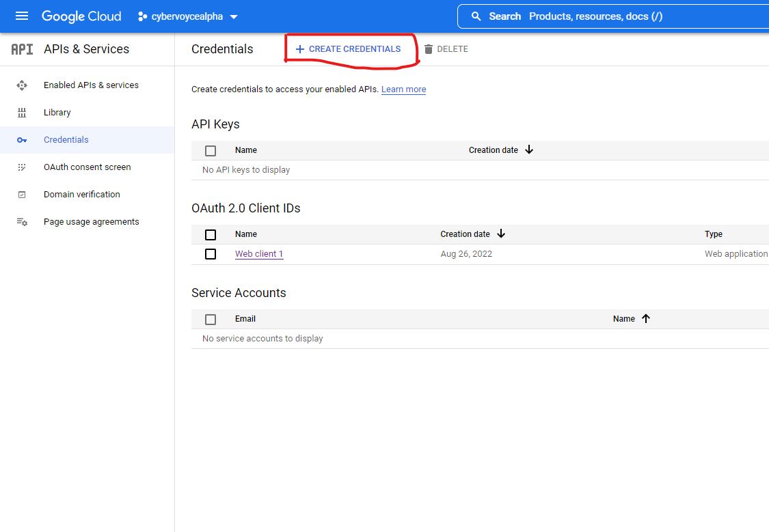Click the OAuth consent screen icon
Viewport: 769px width, 532px height.
22,167
